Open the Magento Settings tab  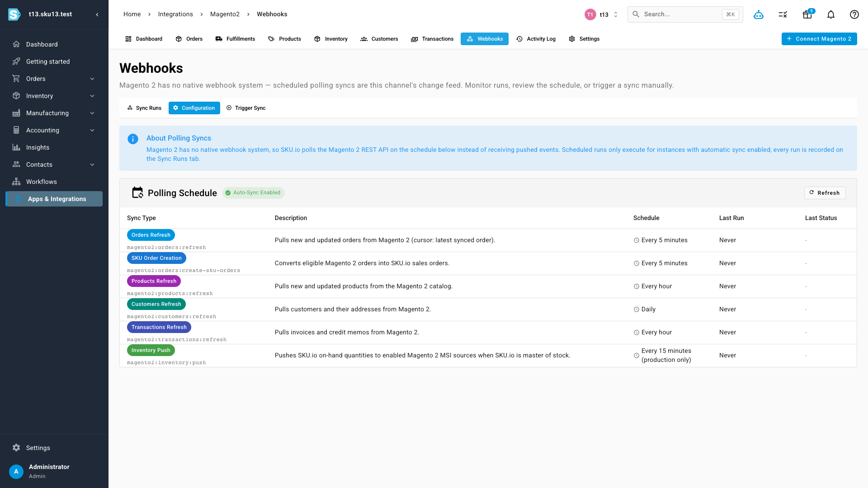tap(584, 39)
